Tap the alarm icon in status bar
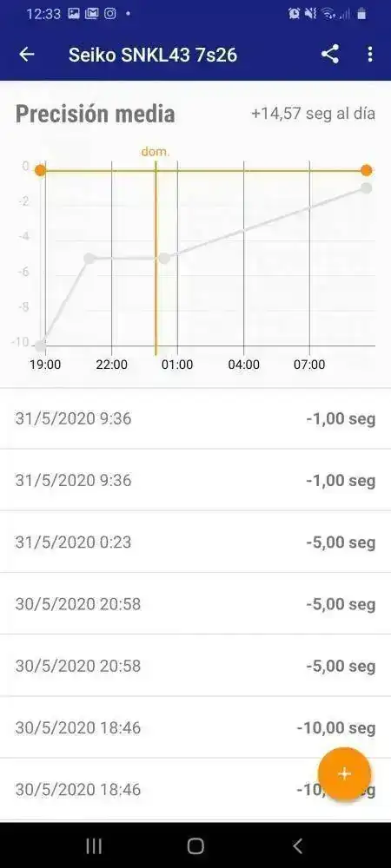Viewport: 391px width, 868px height. click(x=294, y=14)
